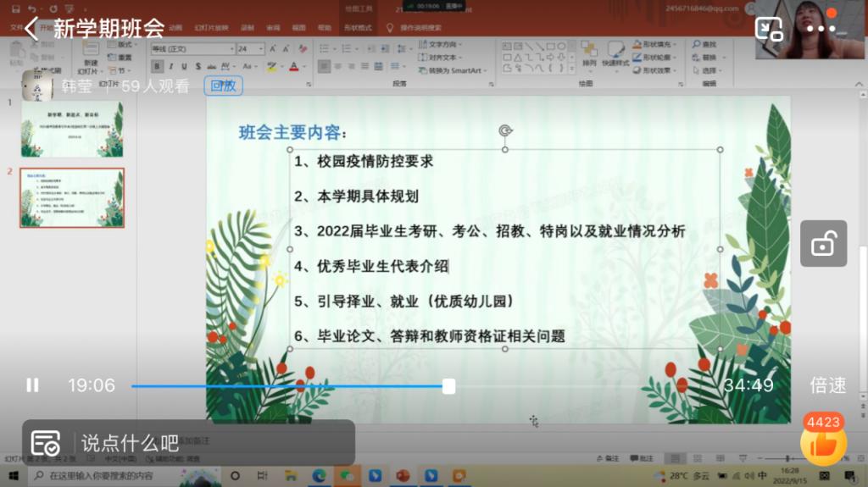Screen dimensions: 868x487
Task: Click the PowerPoint icon in Windows taskbar
Action: [402, 476]
